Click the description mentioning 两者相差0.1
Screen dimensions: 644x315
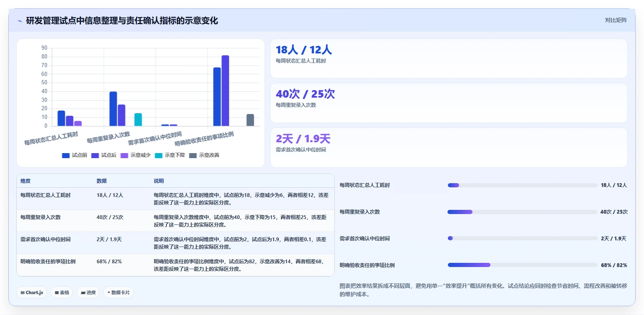[240, 243]
